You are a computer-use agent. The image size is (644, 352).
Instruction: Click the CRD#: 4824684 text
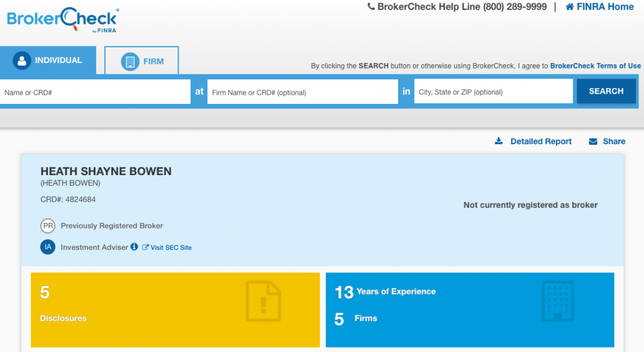coord(68,200)
